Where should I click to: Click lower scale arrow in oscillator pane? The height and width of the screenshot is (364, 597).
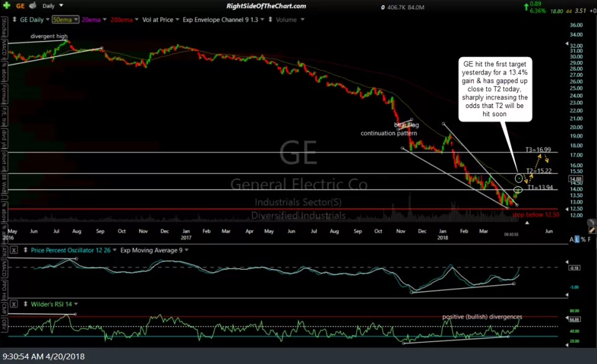tap(567, 295)
